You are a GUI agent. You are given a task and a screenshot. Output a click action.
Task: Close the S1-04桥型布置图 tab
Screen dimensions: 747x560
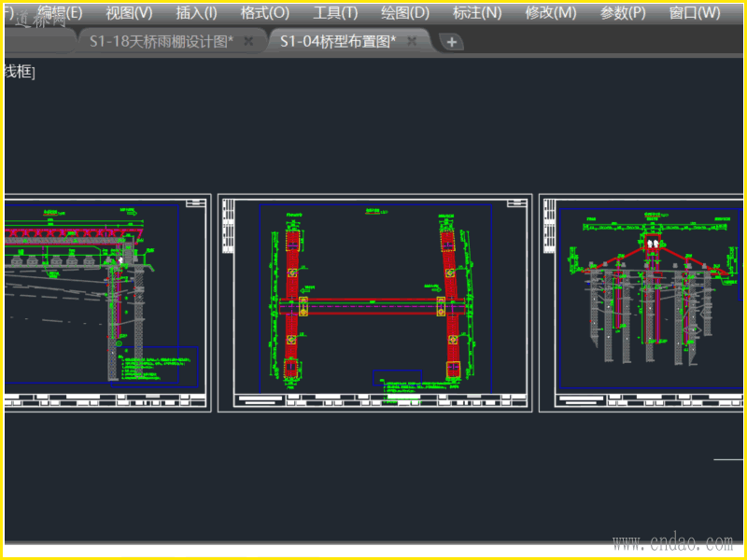click(412, 41)
